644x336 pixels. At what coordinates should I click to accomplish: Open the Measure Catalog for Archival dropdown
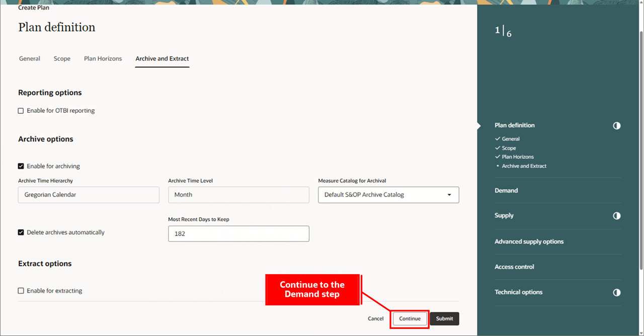pos(388,195)
